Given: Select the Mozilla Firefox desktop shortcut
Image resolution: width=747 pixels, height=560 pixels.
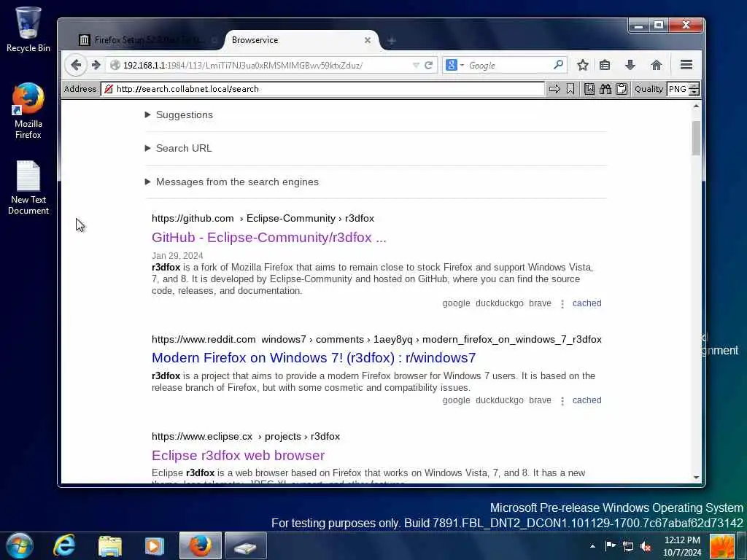Looking at the screenshot, I should (28, 111).
